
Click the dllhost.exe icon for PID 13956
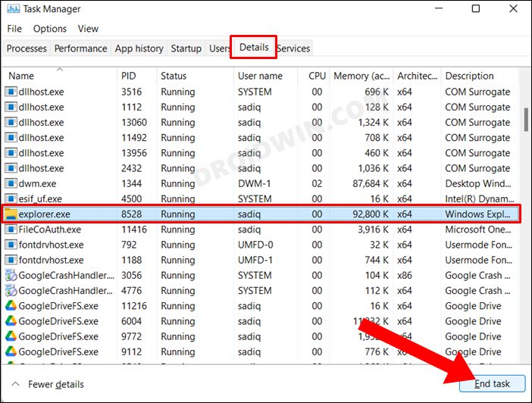coord(11,153)
